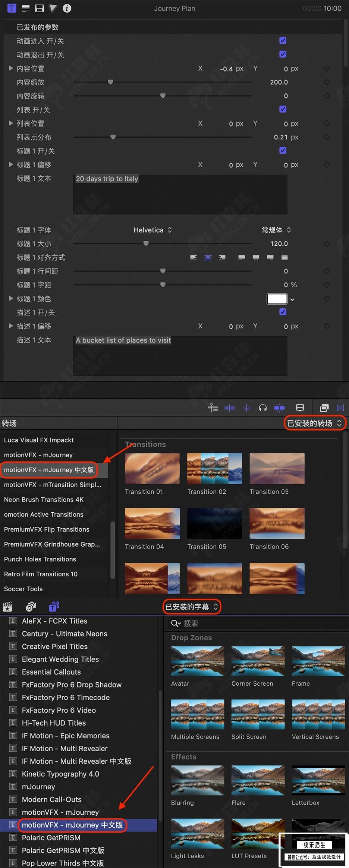Align 标题 1 text to the left
Viewport: 349px width, 868px height.
coord(194,258)
